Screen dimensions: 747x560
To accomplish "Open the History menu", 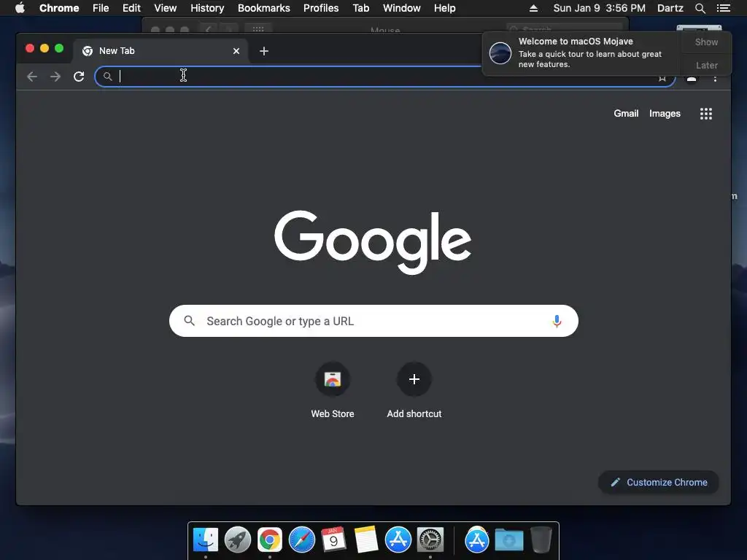I will coord(207,8).
